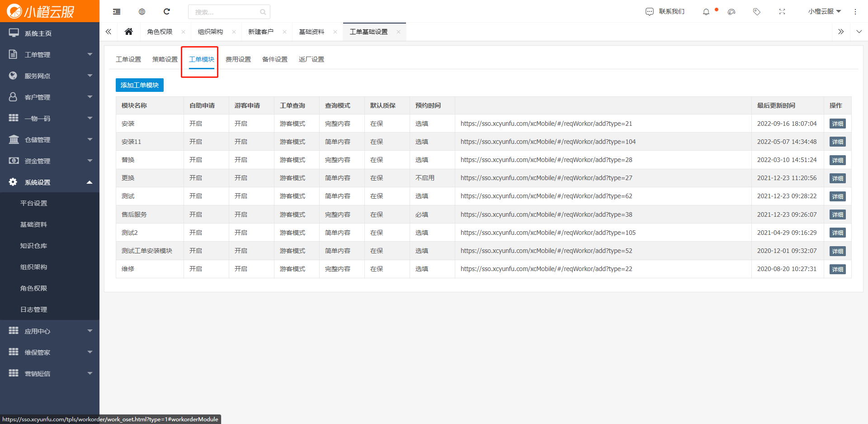The width and height of the screenshot is (868, 424).
Task: Click timestamp 2022-03-10 14:51:24
Action: pos(787,160)
